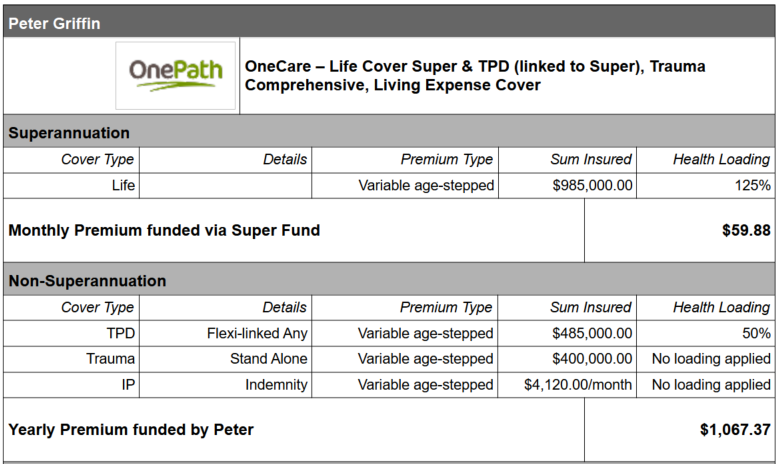Click the Superannuation section heading

[69, 133]
